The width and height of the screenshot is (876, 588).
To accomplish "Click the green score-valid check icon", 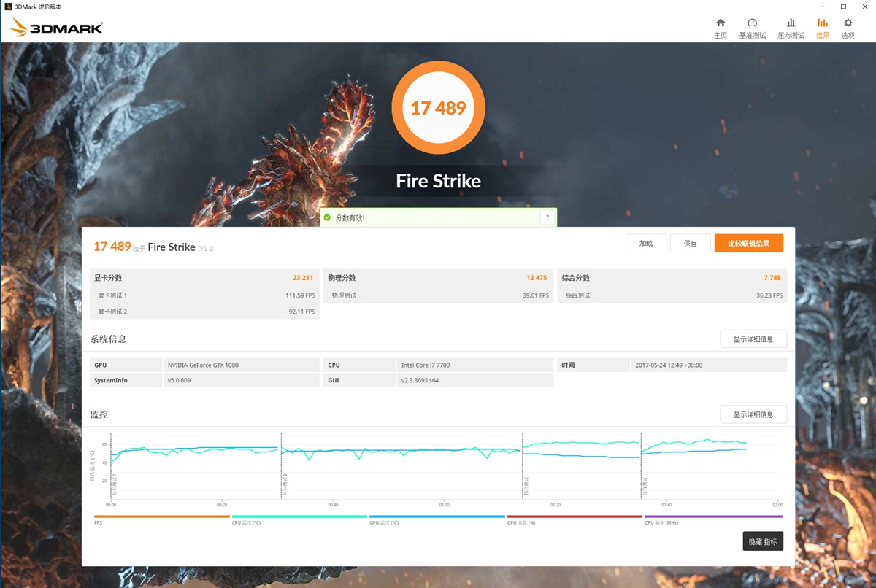I will pyautogui.click(x=327, y=217).
